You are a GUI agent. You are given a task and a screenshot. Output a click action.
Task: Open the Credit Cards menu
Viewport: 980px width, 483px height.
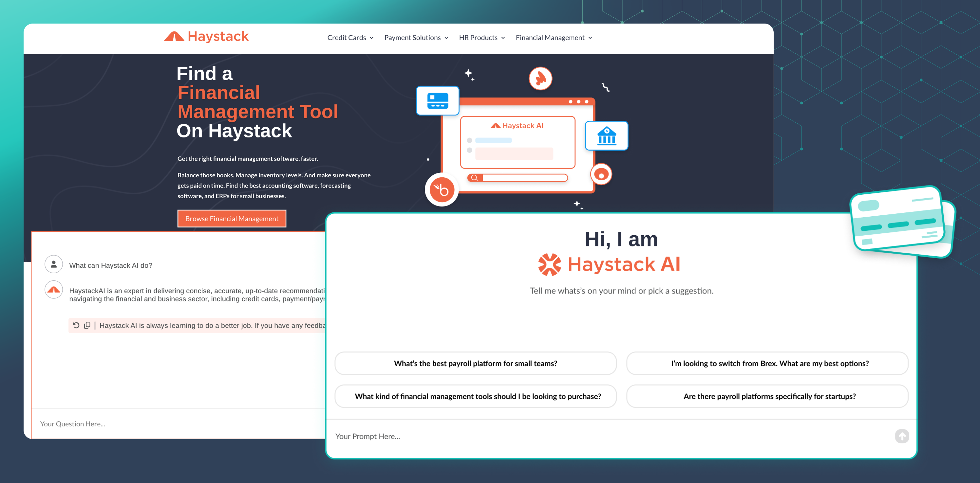click(350, 38)
